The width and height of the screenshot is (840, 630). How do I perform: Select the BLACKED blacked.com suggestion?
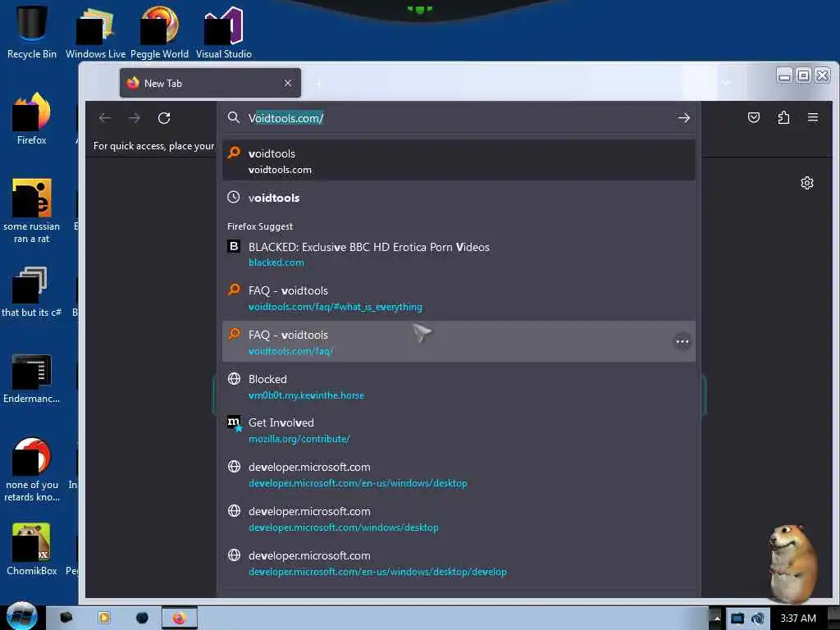459,254
